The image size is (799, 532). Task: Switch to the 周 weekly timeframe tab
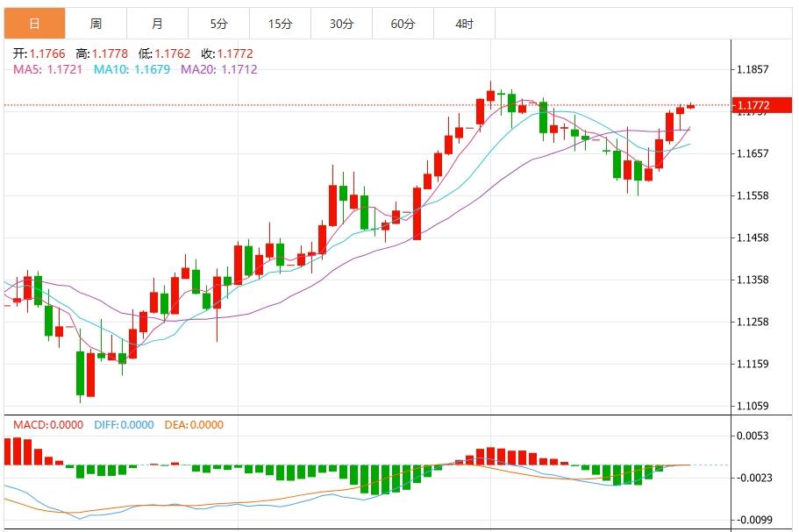pos(96,25)
